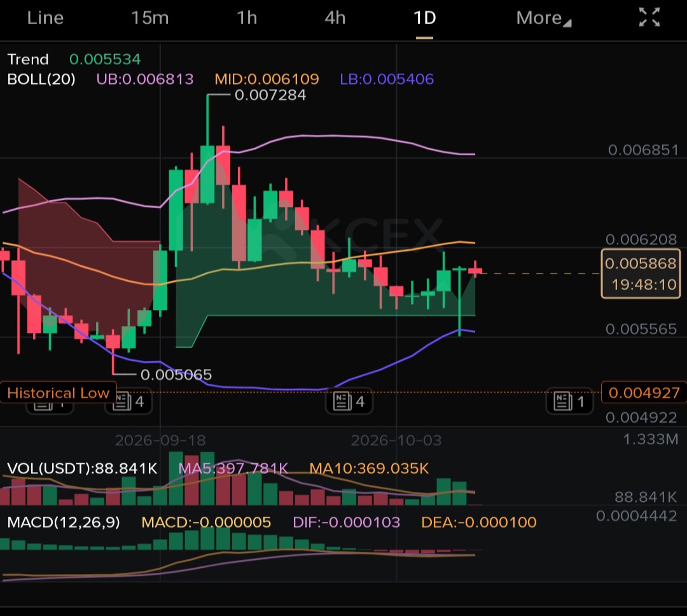The height and width of the screenshot is (616, 687).
Task: Select the 4h timeframe
Action: pyautogui.click(x=335, y=18)
